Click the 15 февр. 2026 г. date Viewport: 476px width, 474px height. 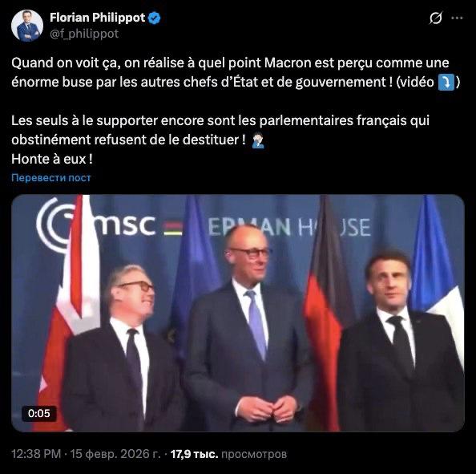(x=115, y=454)
